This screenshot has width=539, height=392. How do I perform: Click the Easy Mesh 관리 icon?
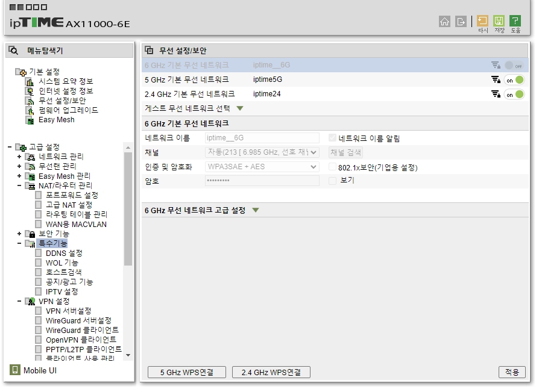click(31, 176)
